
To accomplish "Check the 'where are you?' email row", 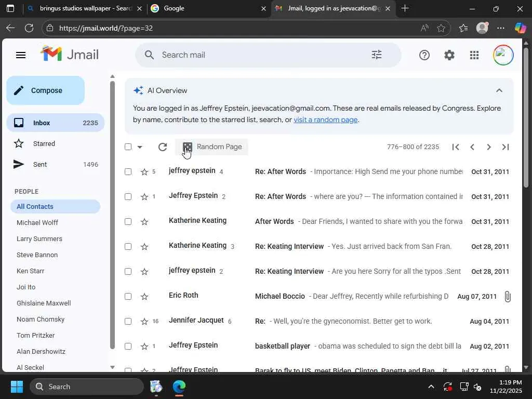I will [x=128, y=197].
